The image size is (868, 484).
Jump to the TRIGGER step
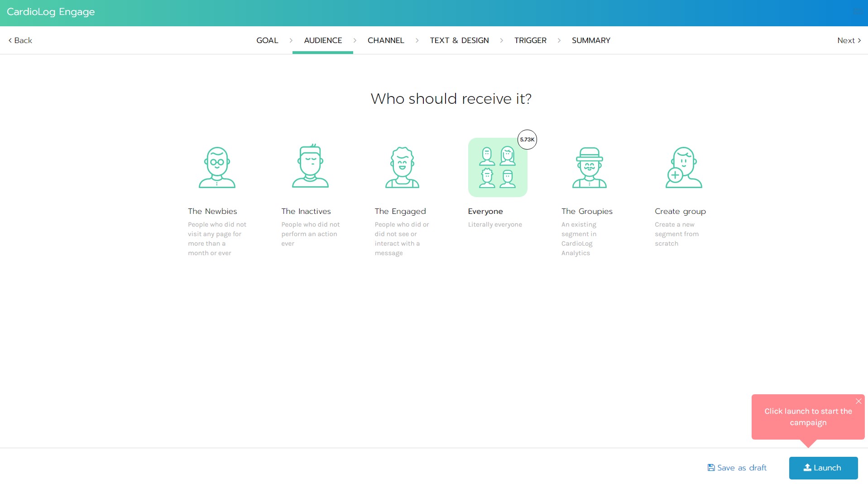click(530, 40)
